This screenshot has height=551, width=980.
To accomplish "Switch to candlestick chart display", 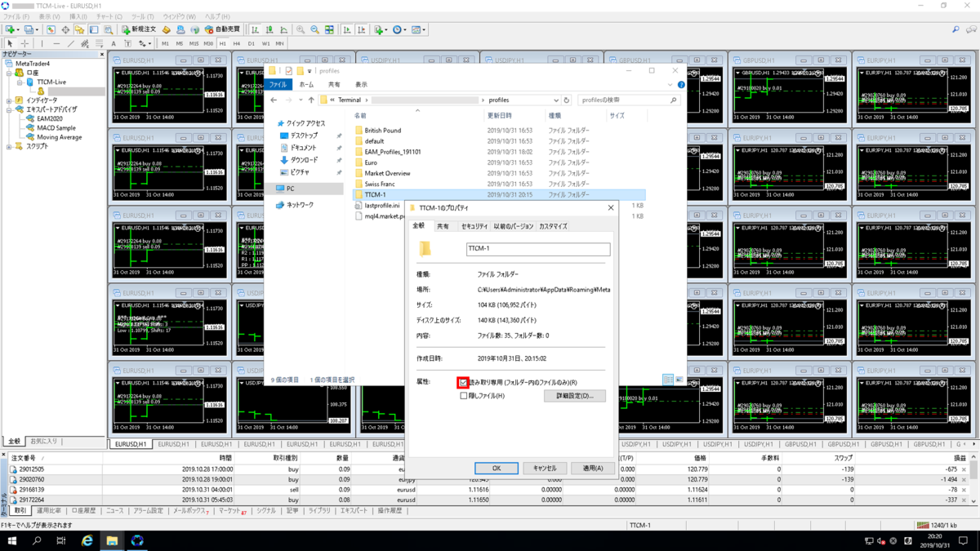I will click(269, 29).
